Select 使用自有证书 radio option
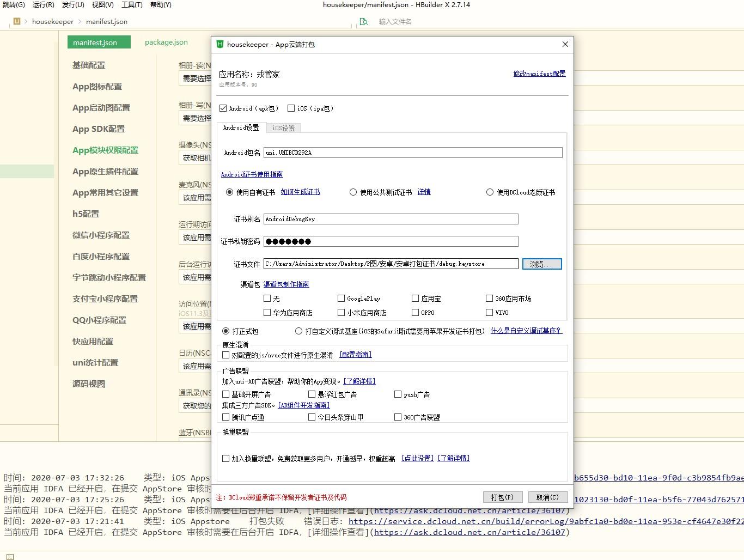744x560 pixels. pyautogui.click(x=229, y=192)
